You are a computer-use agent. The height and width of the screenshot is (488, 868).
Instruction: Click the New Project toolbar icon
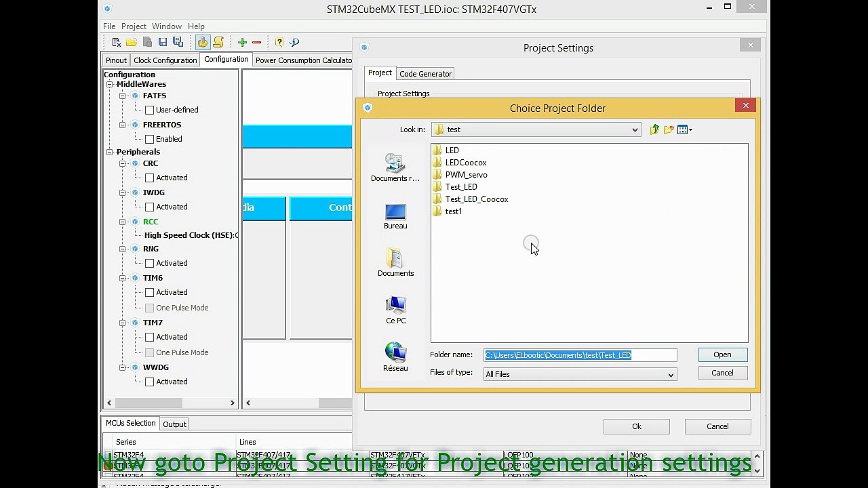tap(116, 42)
